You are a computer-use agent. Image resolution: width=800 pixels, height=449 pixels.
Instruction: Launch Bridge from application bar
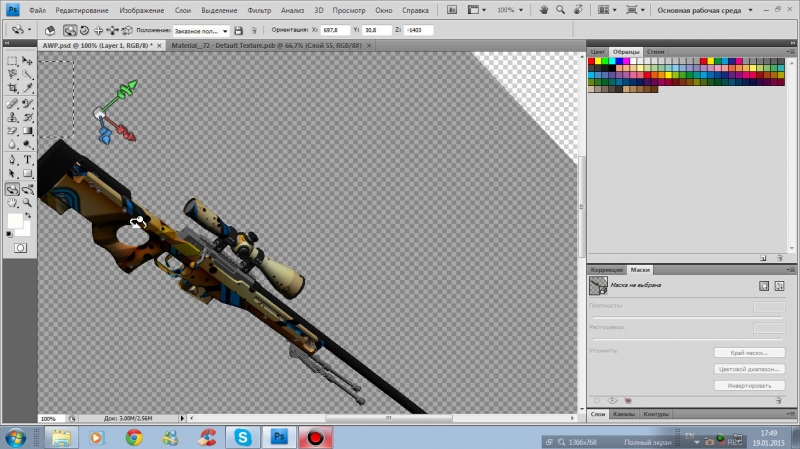[452, 10]
